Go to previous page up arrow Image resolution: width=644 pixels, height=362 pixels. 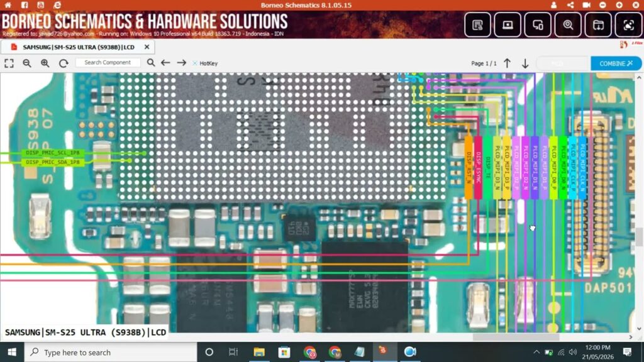[508, 63]
